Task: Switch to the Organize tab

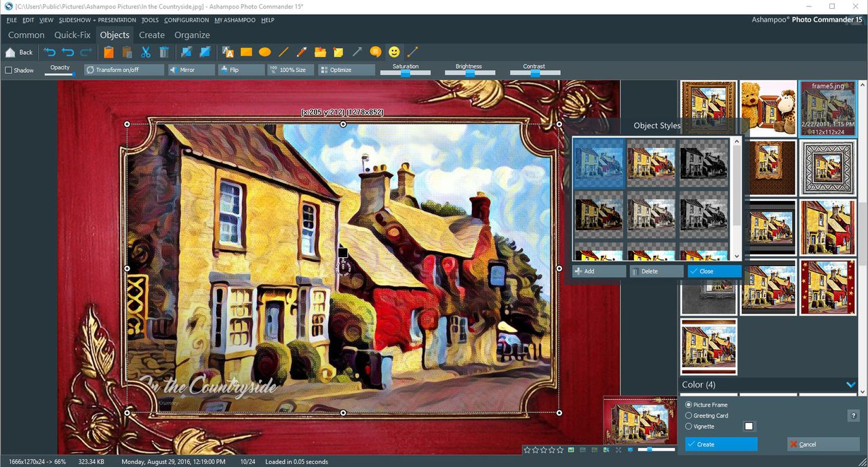Action: click(192, 35)
